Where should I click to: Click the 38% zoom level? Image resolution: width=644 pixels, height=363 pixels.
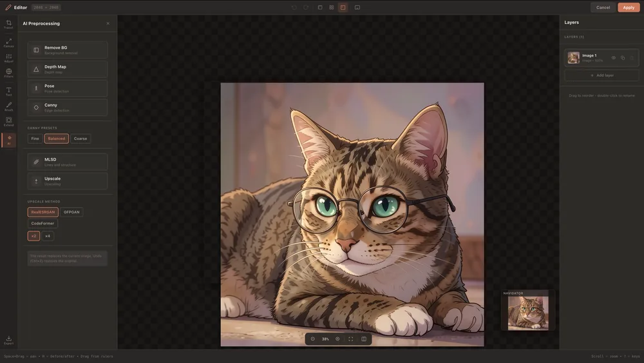[x=325, y=339]
